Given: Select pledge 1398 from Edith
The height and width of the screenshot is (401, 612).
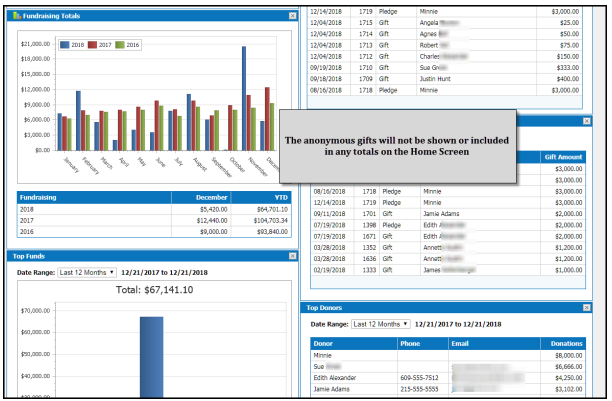Looking at the screenshot, I should pos(448,225).
